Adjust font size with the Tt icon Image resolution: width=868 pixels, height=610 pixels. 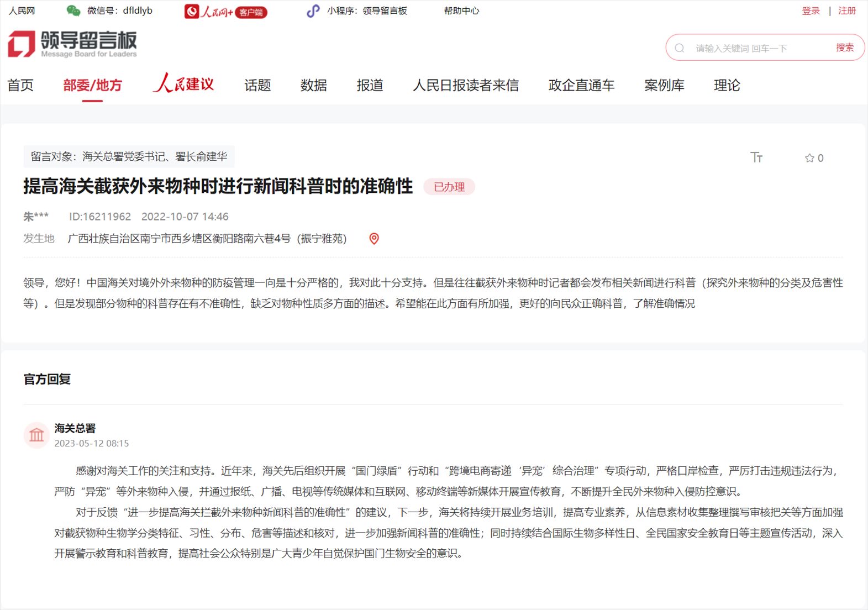[756, 157]
